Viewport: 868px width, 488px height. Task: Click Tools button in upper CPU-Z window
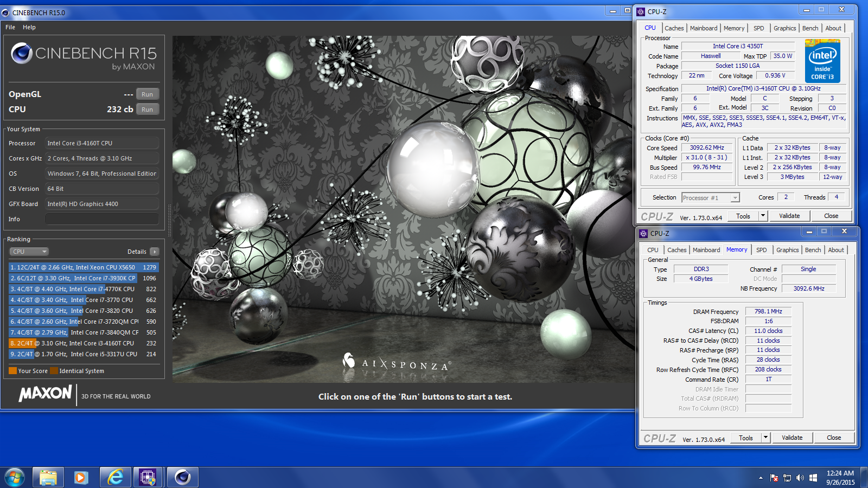coord(743,216)
